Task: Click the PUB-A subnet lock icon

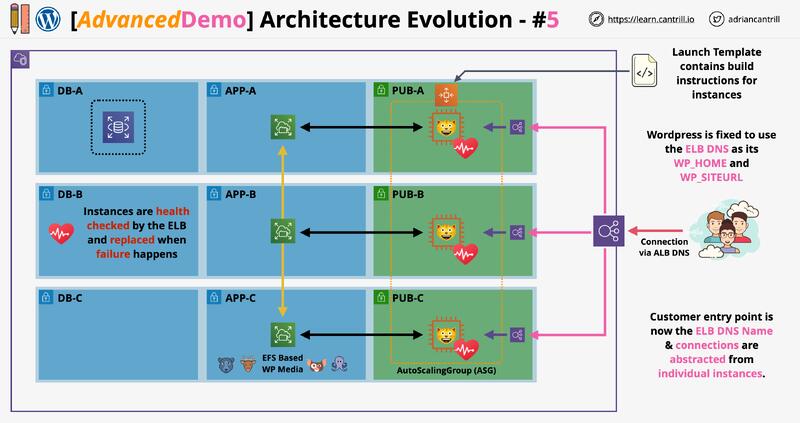Action: [381, 90]
